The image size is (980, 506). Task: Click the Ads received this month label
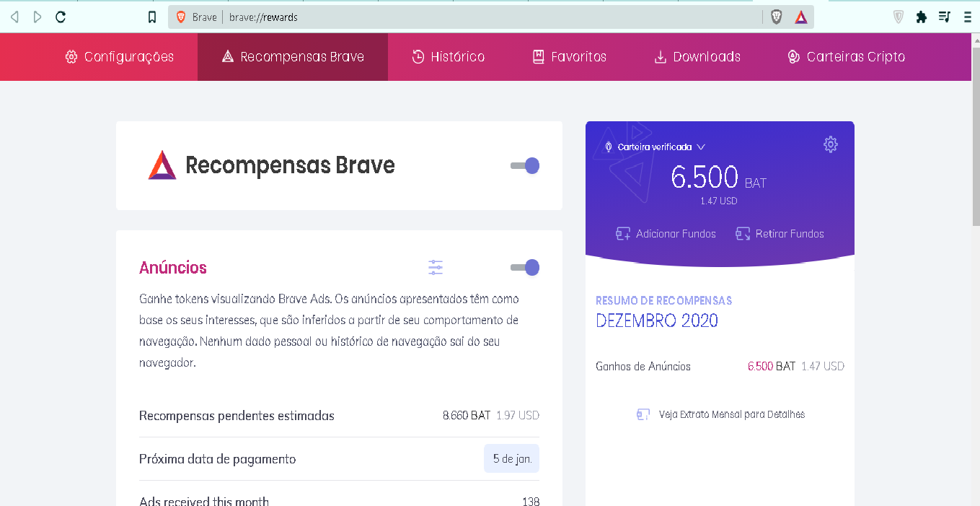coord(204,501)
